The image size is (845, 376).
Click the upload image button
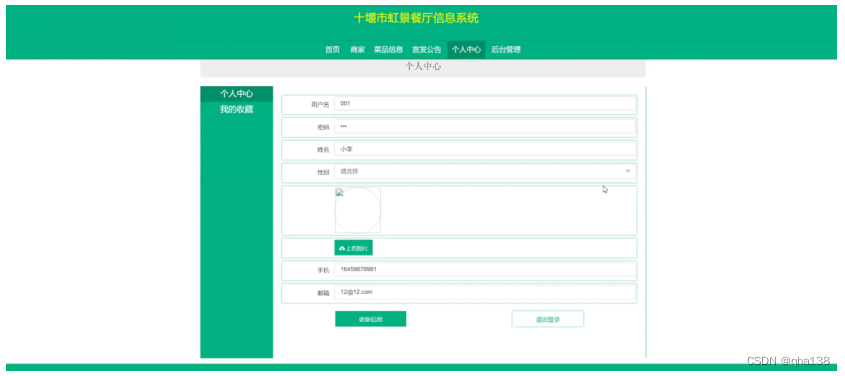tap(354, 248)
